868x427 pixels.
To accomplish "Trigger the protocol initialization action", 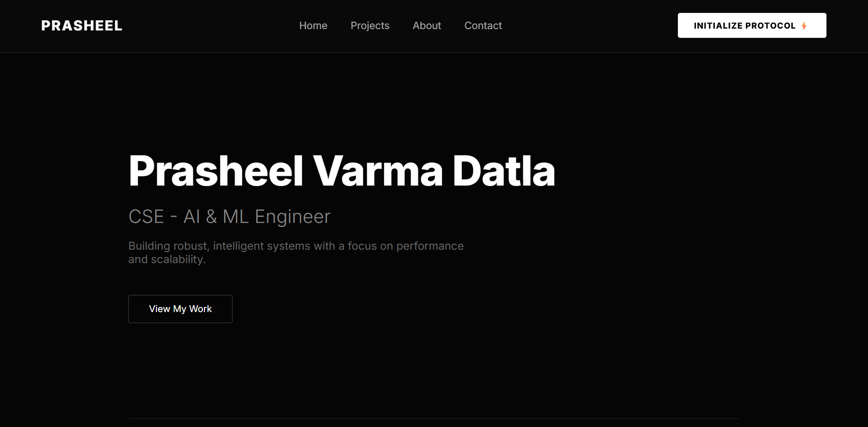I will click(x=751, y=25).
